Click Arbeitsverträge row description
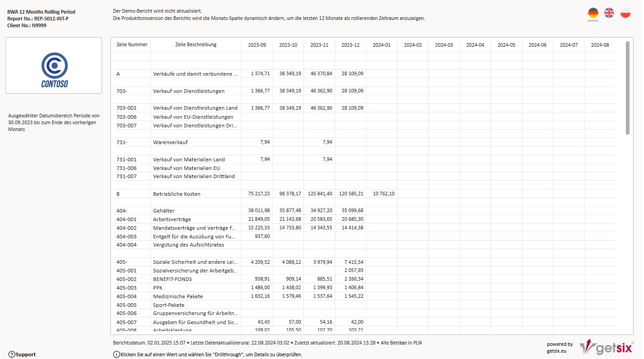The height and width of the screenshot is (359, 644). pos(172,219)
